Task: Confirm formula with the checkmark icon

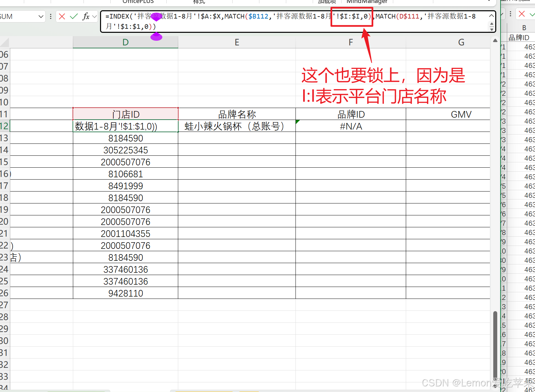Action: pyautogui.click(x=74, y=16)
